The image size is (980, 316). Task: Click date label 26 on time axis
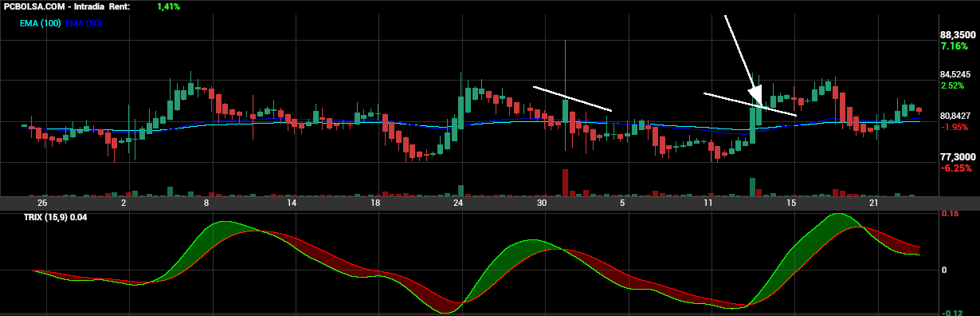click(x=42, y=203)
